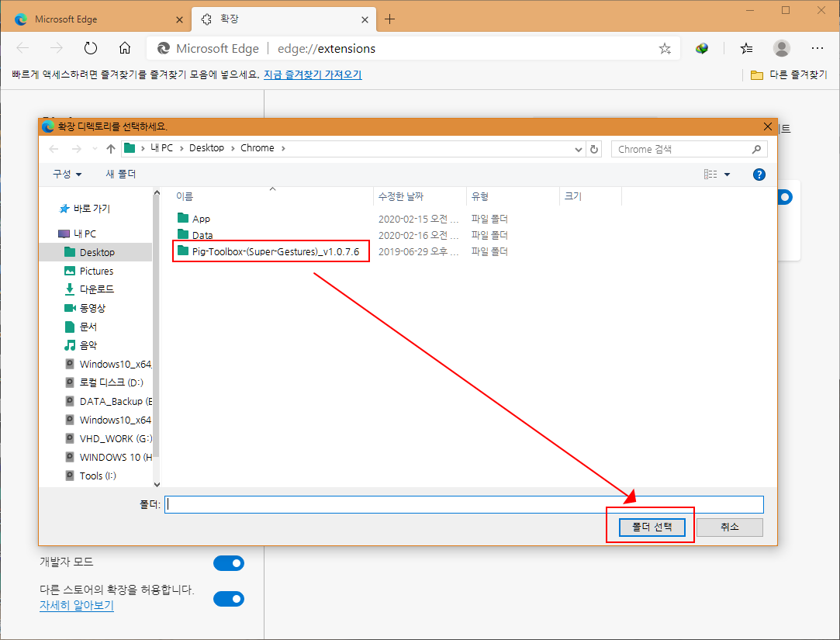The height and width of the screenshot is (640, 840).
Task: Close the Microsoft Edge tab
Action: (x=179, y=20)
